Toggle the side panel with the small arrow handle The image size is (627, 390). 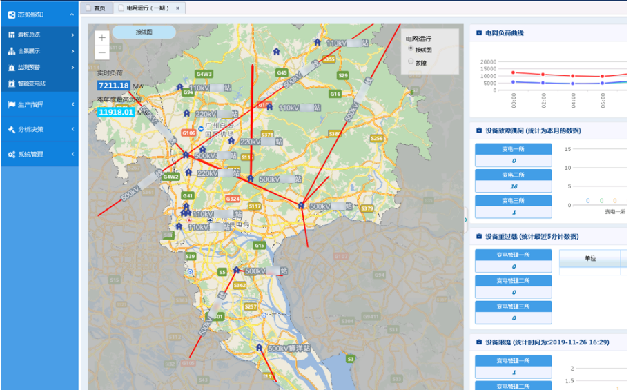tap(466, 220)
